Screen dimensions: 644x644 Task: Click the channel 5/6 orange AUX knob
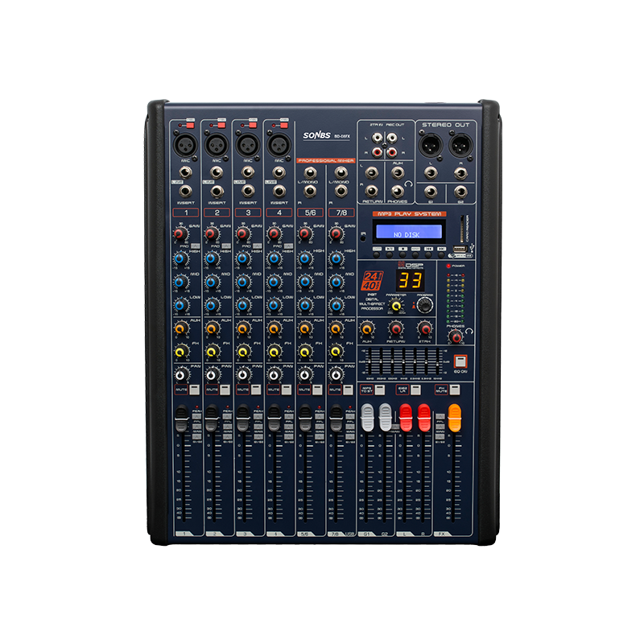click(x=305, y=328)
